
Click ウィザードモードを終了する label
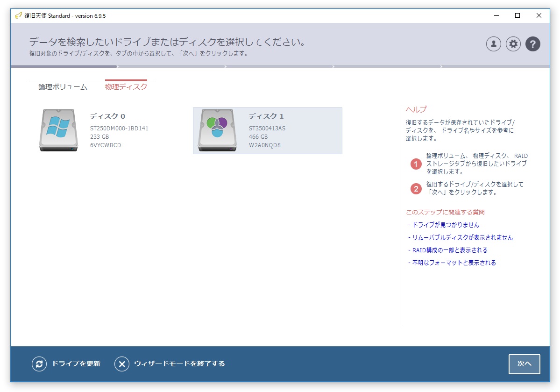pyautogui.click(x=179, y=363)
